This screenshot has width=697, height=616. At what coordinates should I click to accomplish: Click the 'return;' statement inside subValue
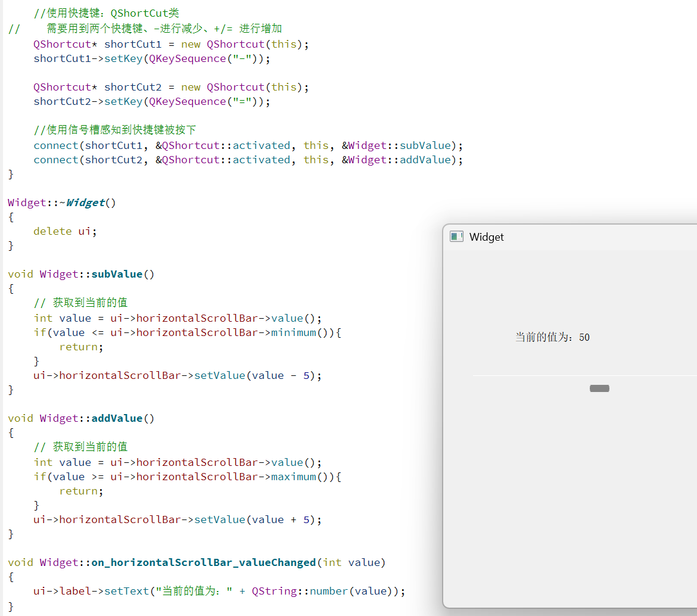[x=82, y=347]
